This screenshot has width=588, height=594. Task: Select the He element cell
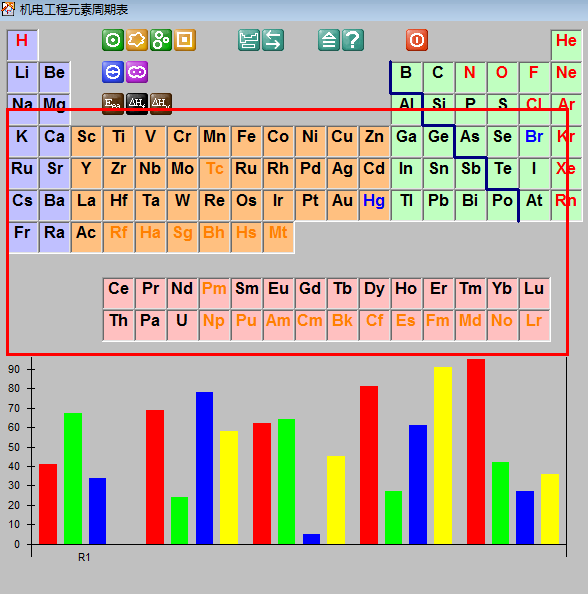click(x=566, y=45)
